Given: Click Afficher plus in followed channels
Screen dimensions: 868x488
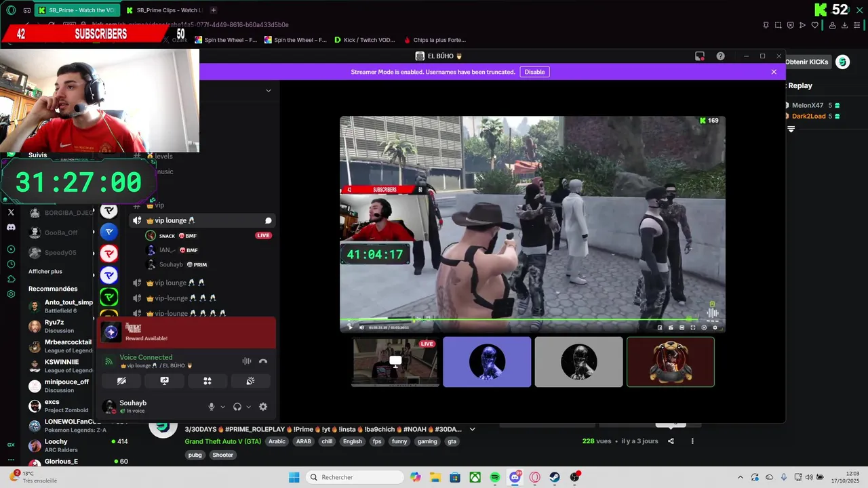Looking at the screenshot, I should pyautogui.click(x=45, y=271).
